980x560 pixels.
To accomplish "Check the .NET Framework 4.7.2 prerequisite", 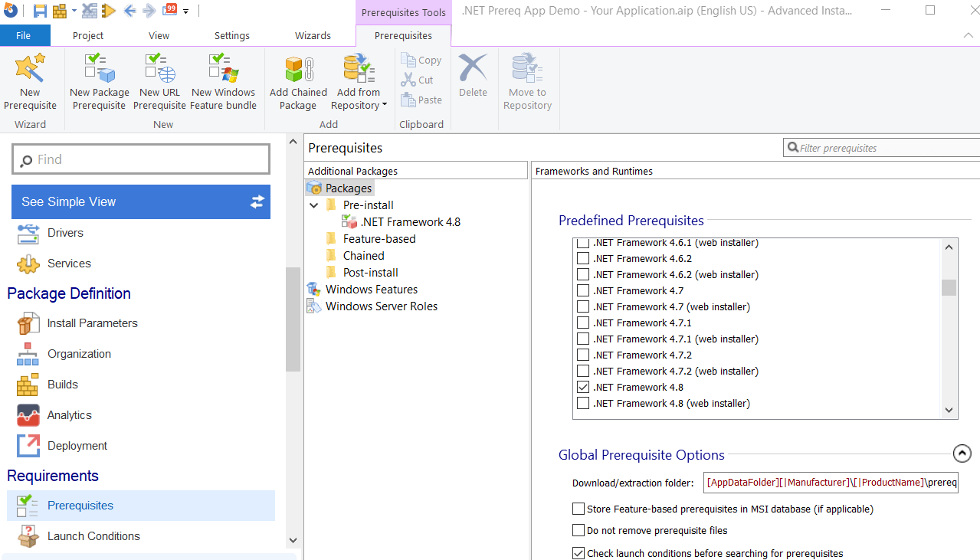I will [583, 355].
